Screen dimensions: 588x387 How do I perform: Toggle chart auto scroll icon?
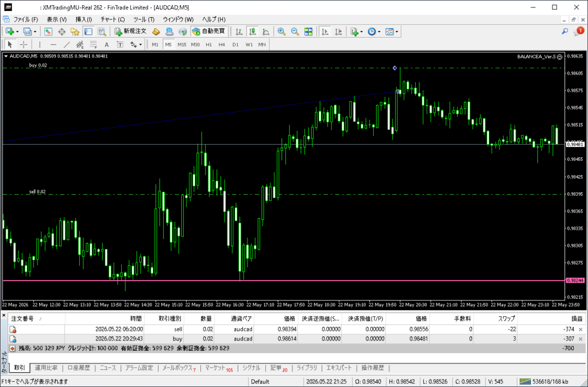click(x=325, y=32)
